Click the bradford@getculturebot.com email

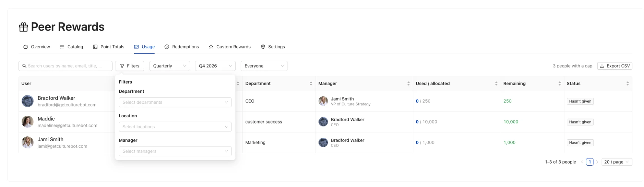point(67,105)
